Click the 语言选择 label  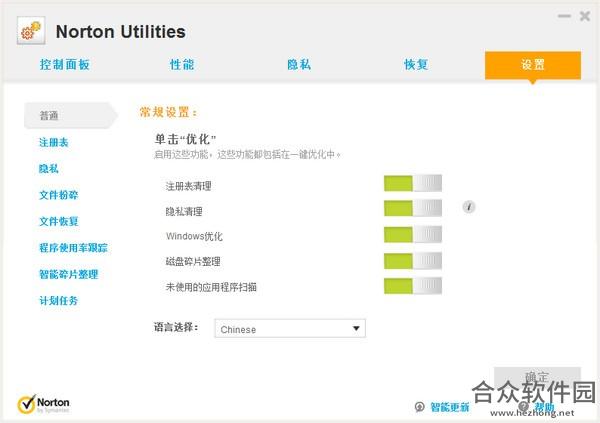tap(176, 327)
